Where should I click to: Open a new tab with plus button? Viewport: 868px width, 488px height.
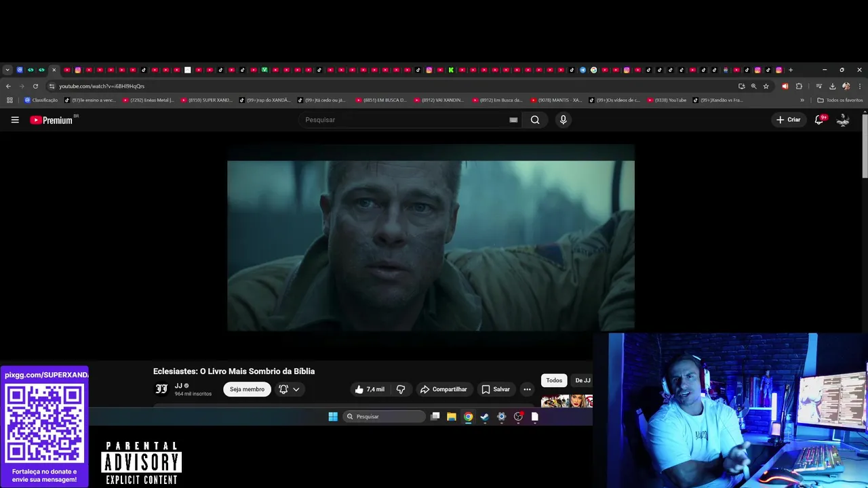point(791,70)
